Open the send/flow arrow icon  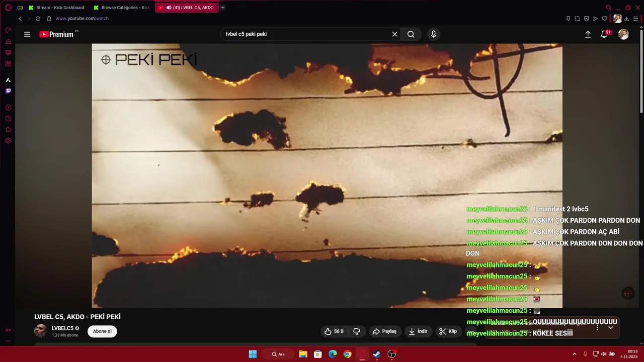pos(595,19)
